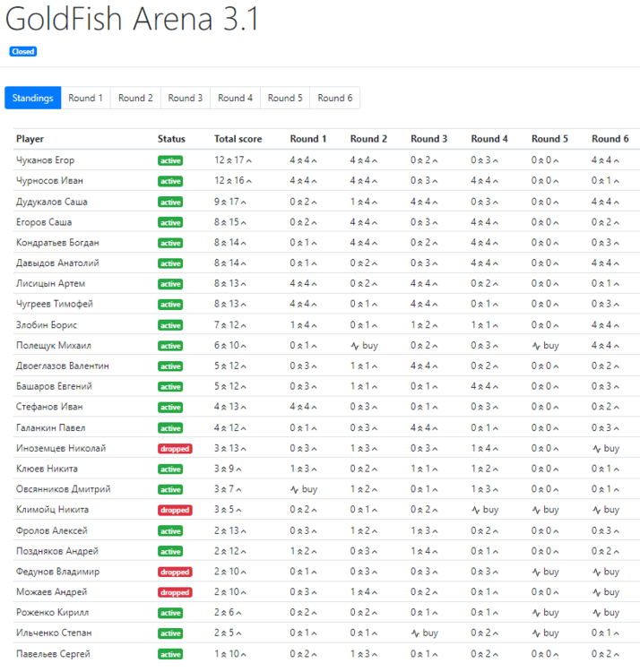640x672 pixels.
Task: Click the buy icon in Роженко Кирилл's Round 5
Action: coord(536,613)
